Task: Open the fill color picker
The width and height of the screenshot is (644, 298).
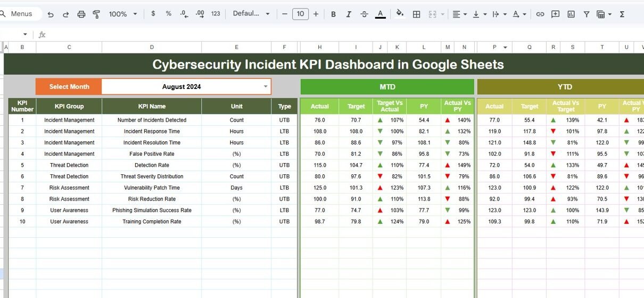Action: pyautogui.click(x=400, y=14)
